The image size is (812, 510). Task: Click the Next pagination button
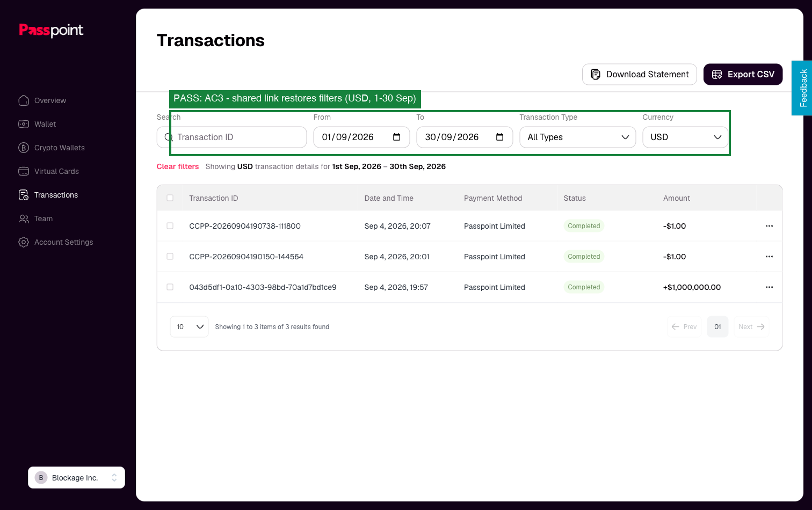(x=751, y=327)
